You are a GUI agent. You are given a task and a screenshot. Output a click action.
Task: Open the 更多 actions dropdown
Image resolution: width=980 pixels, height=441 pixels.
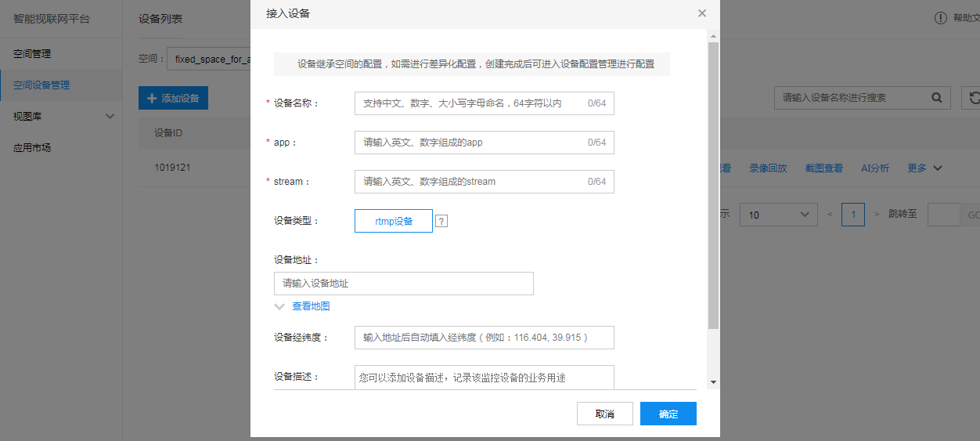(x=924, y=168)
